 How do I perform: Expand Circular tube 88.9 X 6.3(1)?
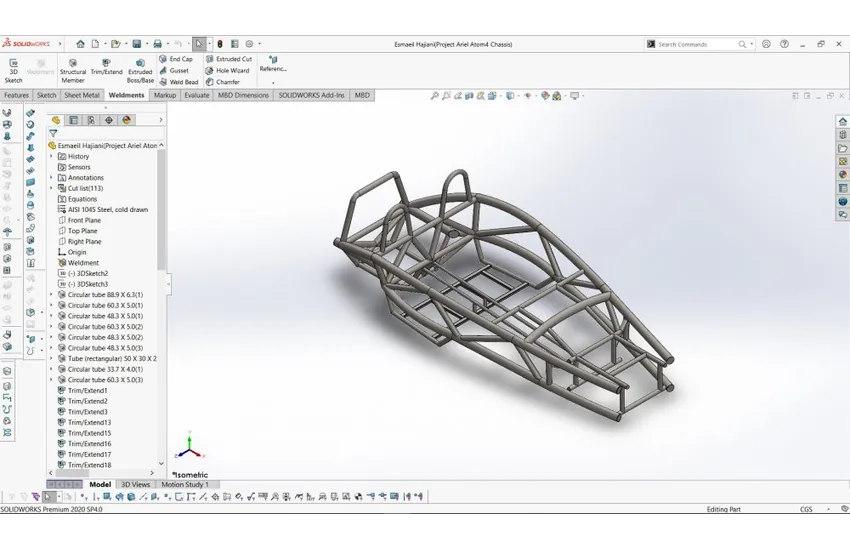coord(51,295)
